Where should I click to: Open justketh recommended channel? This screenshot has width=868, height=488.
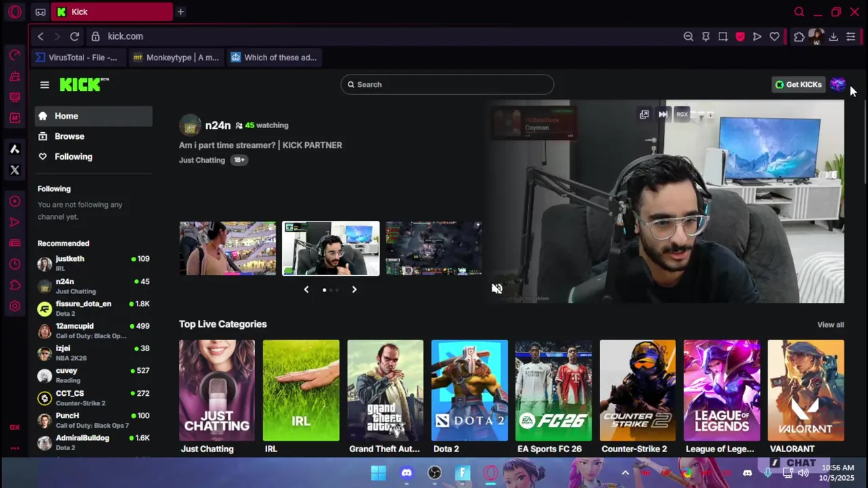click(x=94, y=264)
